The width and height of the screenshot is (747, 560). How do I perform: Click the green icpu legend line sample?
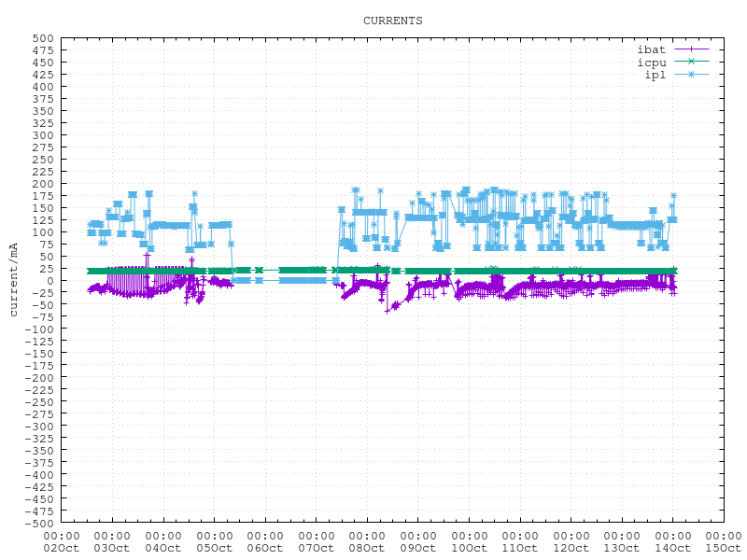point(691,62)
